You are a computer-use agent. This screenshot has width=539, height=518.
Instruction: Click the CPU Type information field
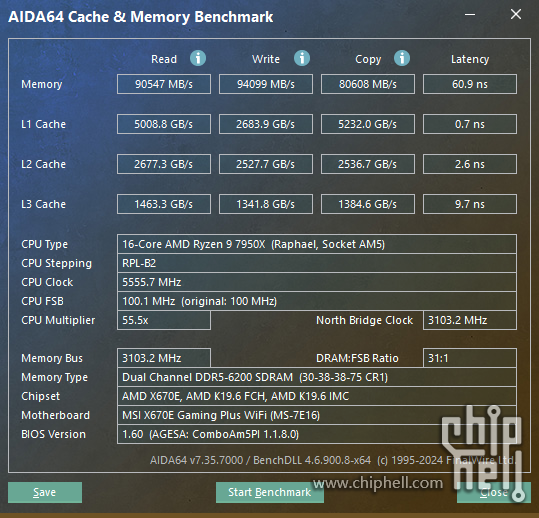pyautogui.click(x=317, y=244)
